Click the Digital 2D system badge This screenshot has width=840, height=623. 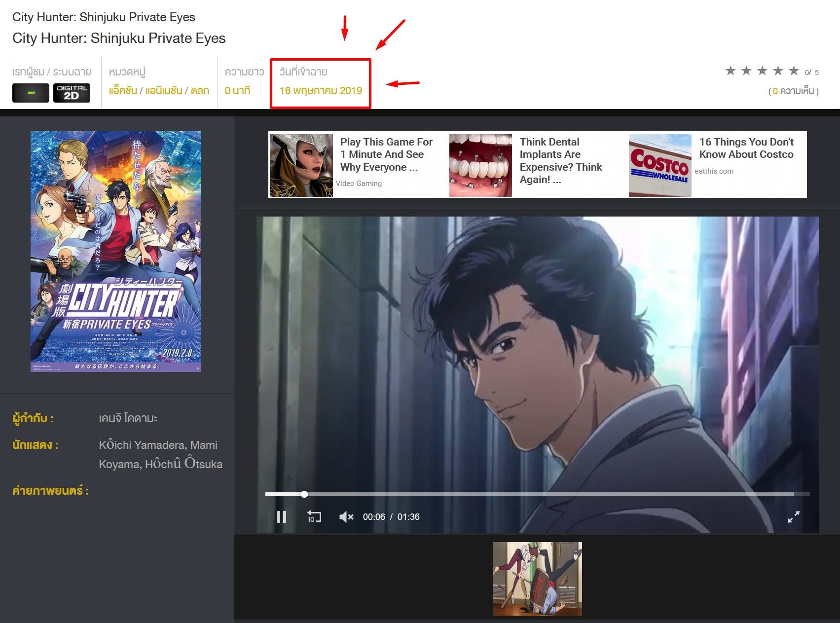coord(72,93)
